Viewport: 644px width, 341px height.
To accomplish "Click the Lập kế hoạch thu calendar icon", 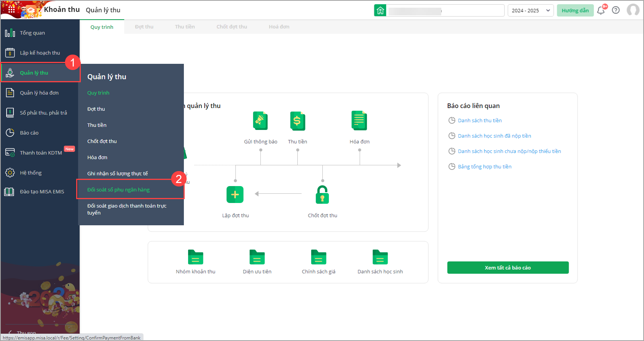I will click(10, 53).
